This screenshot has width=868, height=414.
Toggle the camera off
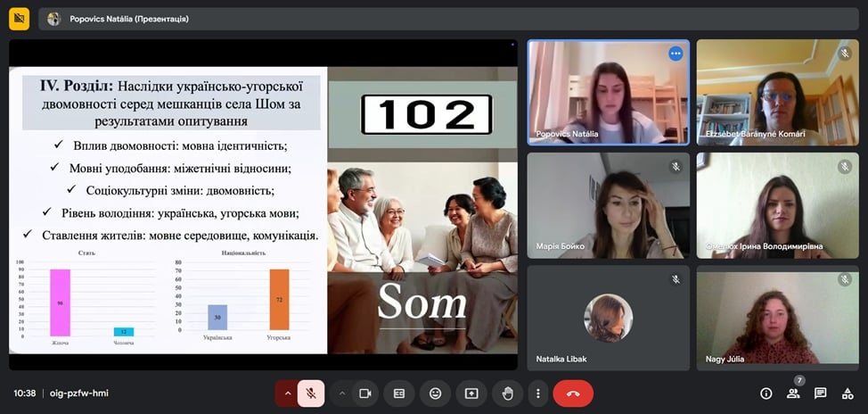(x=364, y=393)
